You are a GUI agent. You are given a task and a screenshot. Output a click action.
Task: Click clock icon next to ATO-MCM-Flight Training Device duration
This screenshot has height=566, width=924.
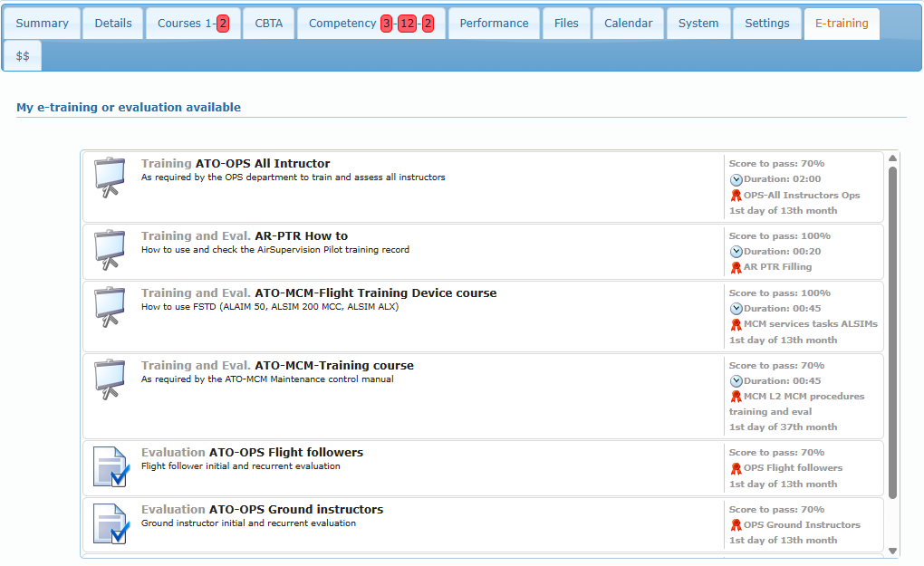pyautogui.click(x=736, y=309)
